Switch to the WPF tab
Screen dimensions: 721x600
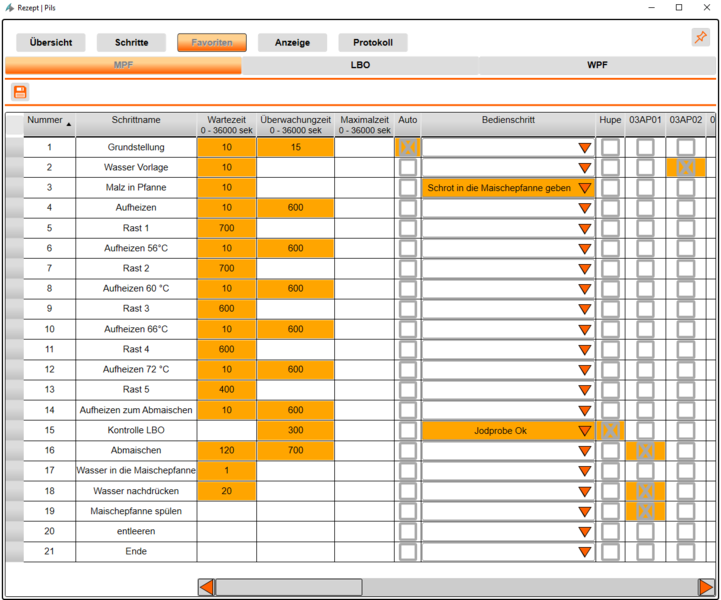coord(597,65)
